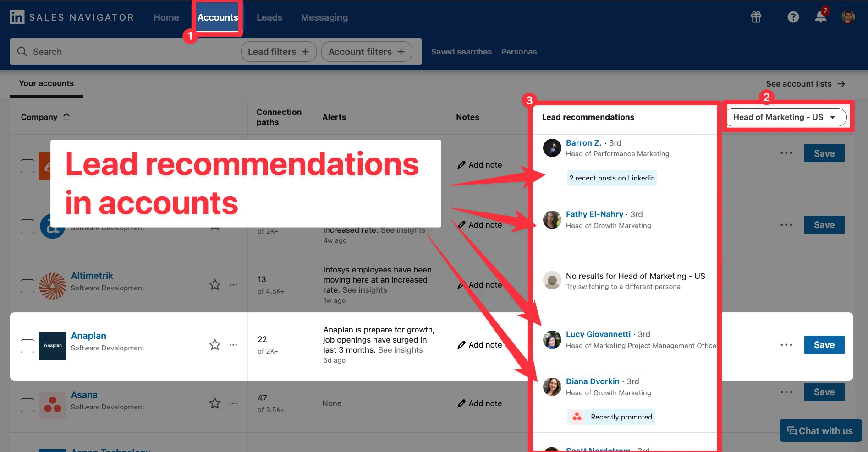Add note in the first account row
This screenshot has width=868, height=452.
coord(480,165)
